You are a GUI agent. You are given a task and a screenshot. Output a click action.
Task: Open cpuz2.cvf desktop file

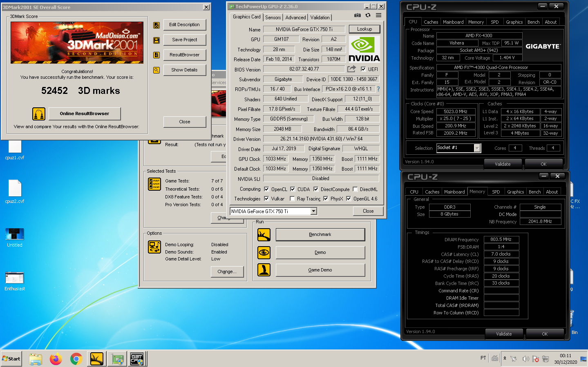15,192
